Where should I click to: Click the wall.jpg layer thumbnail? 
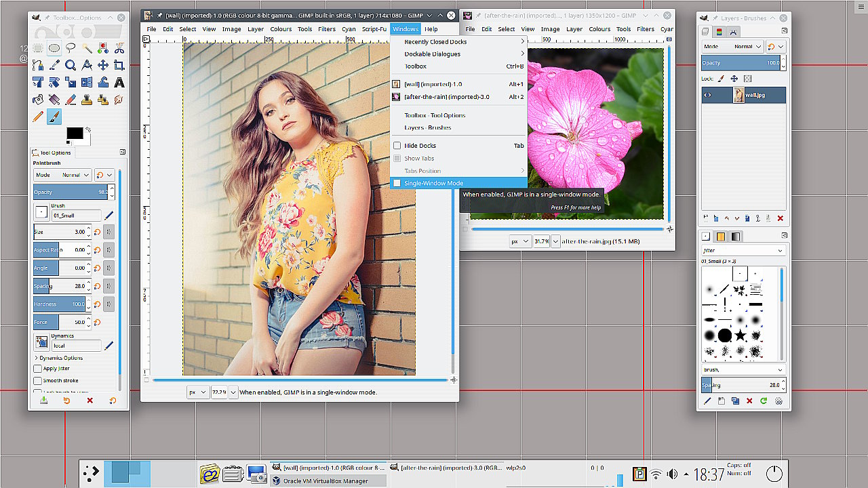click(x=739, y=95)
